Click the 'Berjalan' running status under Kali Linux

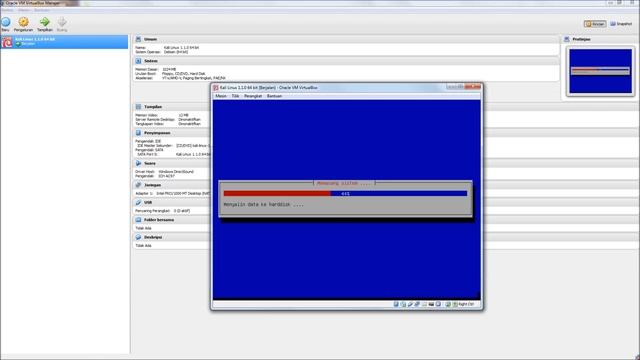click(28, 44)
